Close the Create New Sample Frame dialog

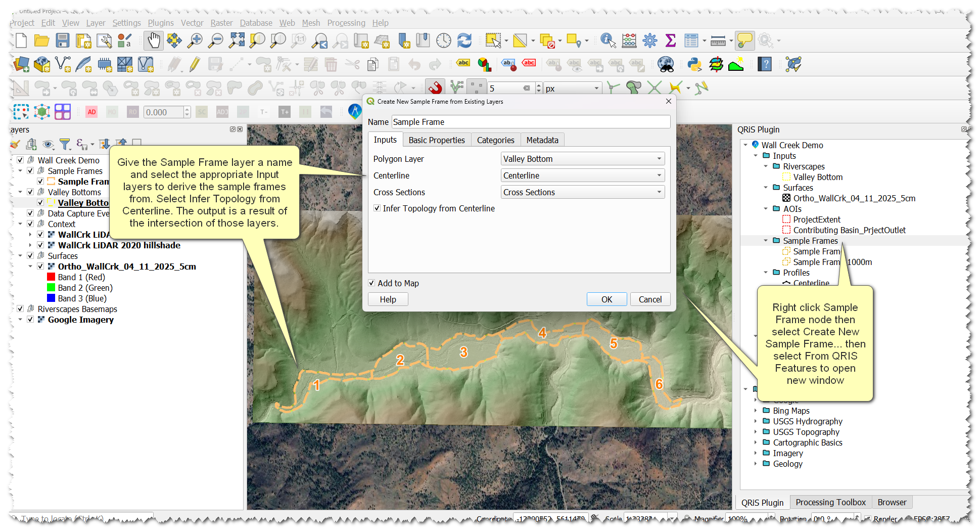(668, 101)
